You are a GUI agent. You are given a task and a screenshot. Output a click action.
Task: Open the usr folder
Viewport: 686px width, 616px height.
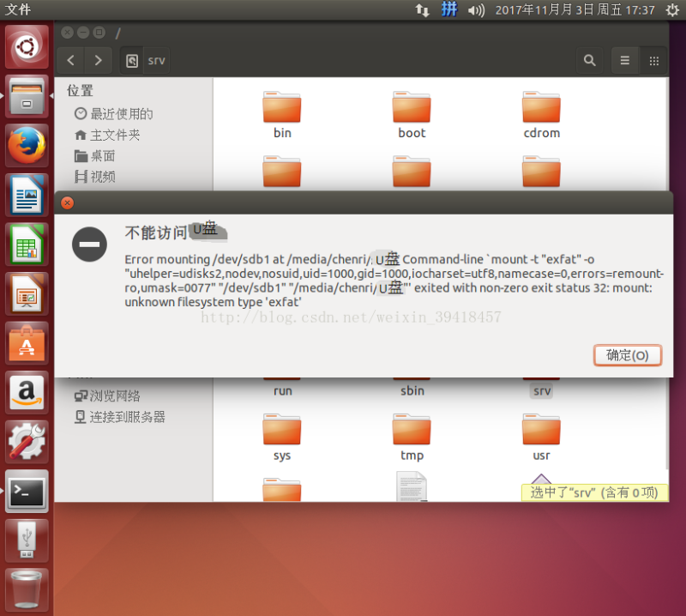point(542,438)
